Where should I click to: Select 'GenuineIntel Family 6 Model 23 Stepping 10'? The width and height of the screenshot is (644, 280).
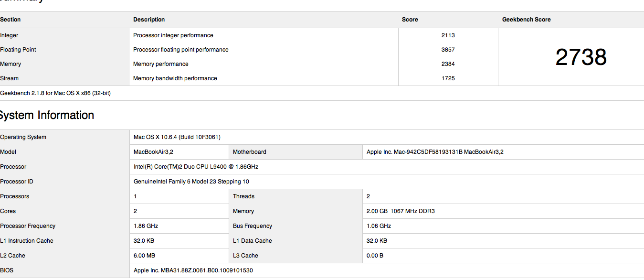pyautogui.click(x=191, y=182)
